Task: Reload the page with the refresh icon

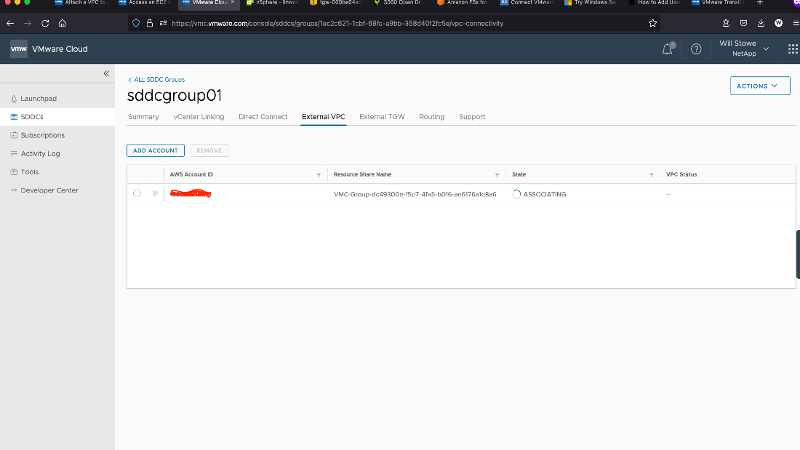Action: tap(45, 23)
